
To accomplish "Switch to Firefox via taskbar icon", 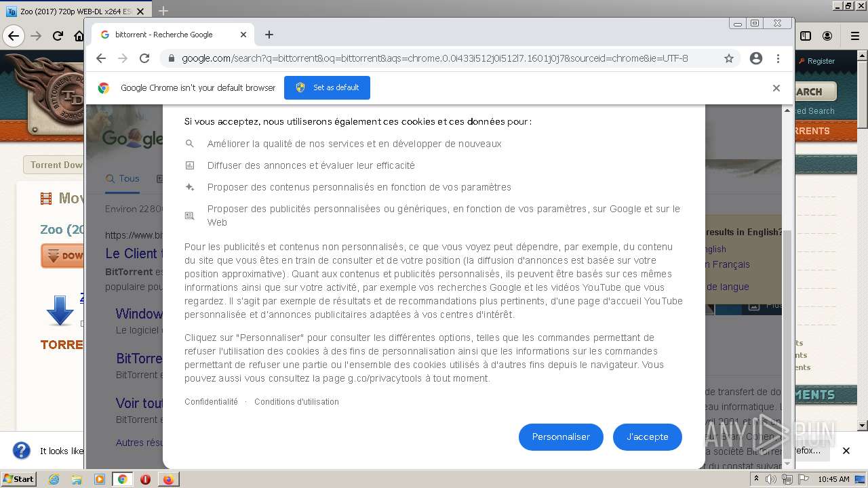I will 168,479.
